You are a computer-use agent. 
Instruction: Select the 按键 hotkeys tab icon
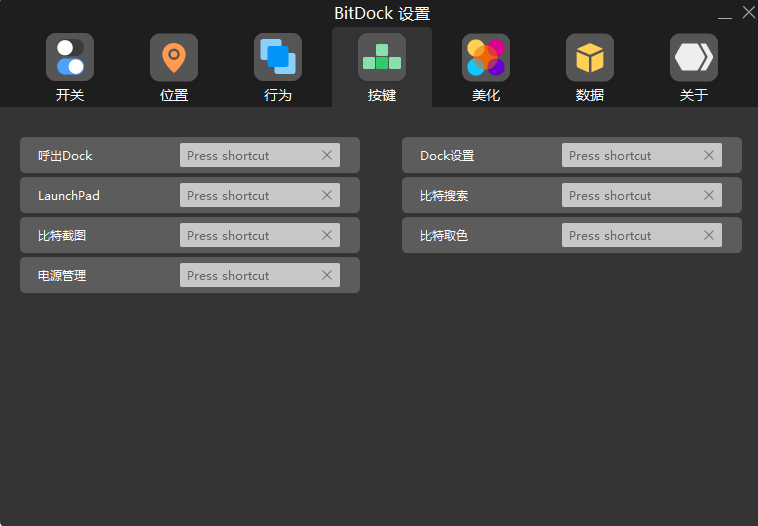(x=382, y=57)
